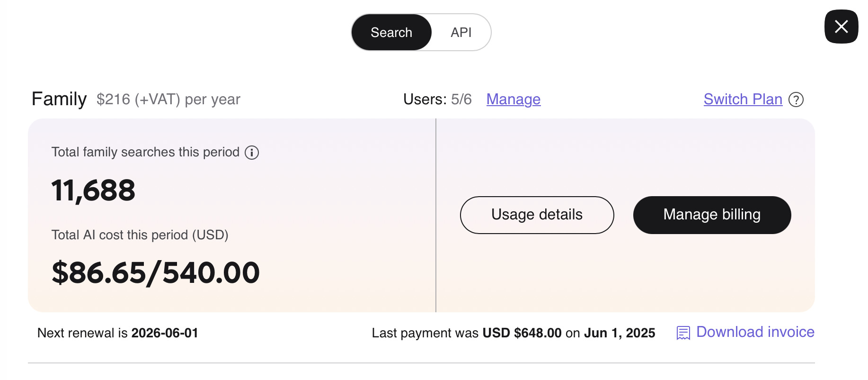This screenshot has height=380, width=868.
Task: Click the Total family searches this period label
Action: 145,152
